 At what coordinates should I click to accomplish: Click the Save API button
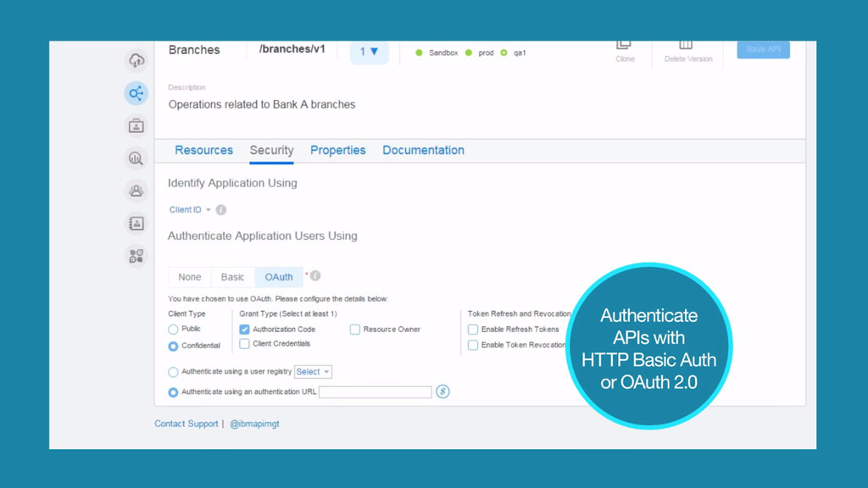coord(763,49)
